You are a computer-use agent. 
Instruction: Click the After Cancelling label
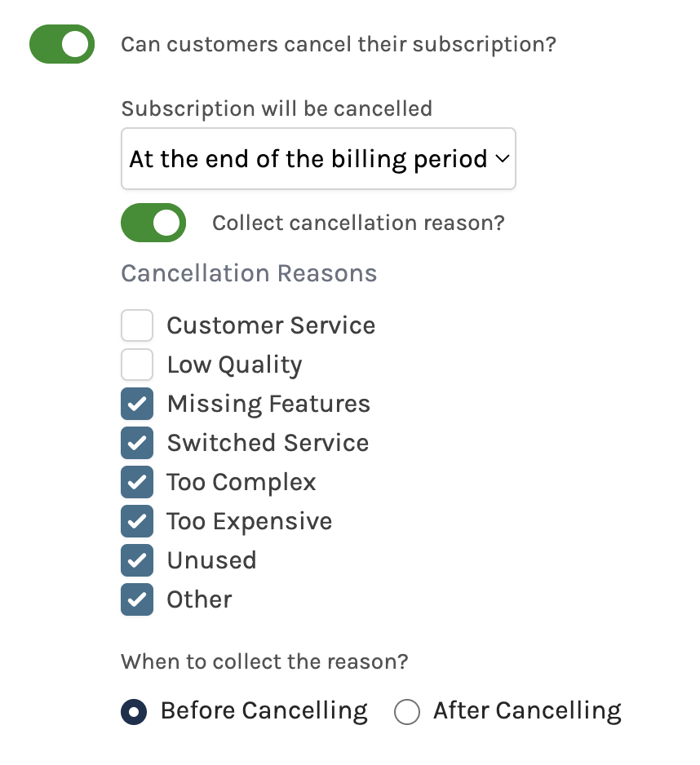tap(527, 711)
